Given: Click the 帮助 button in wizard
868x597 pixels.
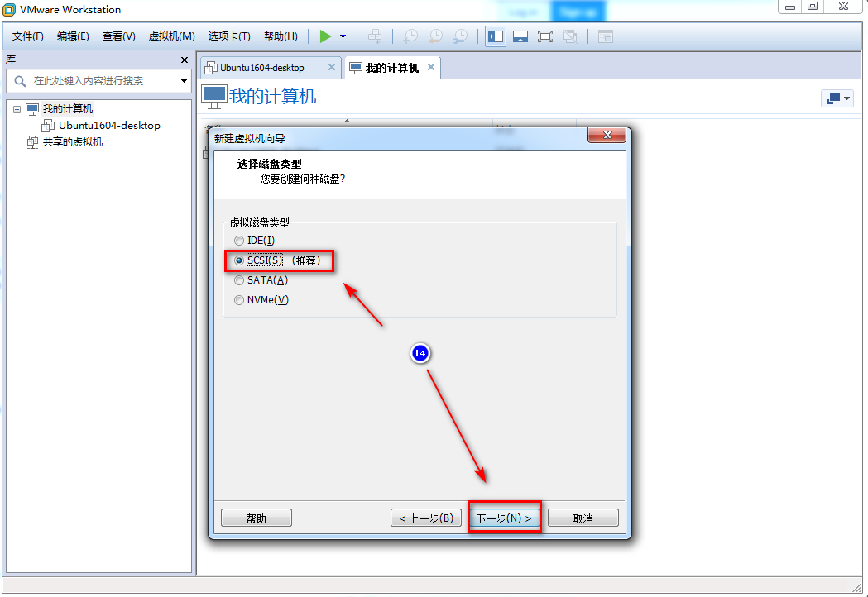Looking at the screenshot, I should point(257,518).
